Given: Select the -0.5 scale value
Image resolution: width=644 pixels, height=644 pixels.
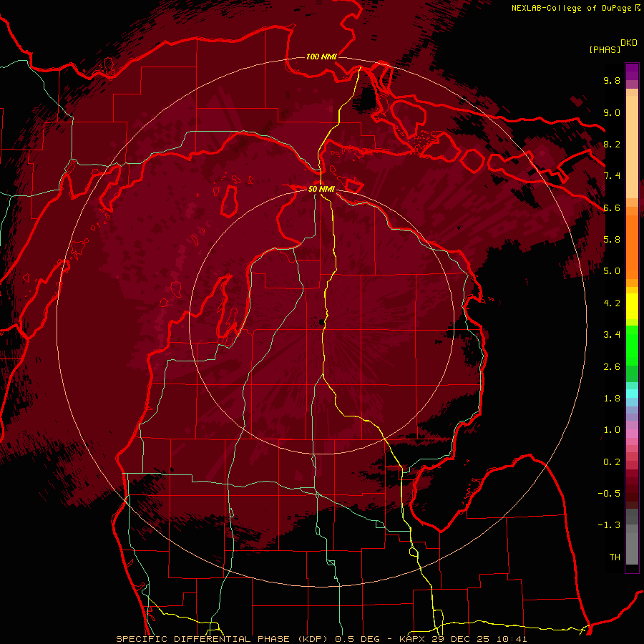Looking at the screenshot, I should [x=609, y=494].
